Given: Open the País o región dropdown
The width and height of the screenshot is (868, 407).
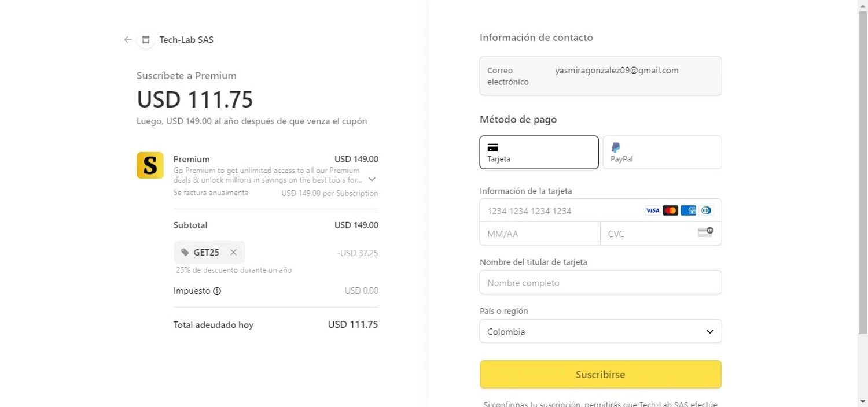Looking at the screenshot, I should click(600, 331).
